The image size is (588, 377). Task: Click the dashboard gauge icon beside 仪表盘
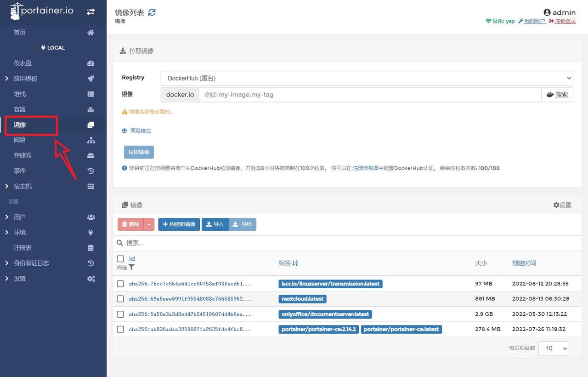[90, 63]
